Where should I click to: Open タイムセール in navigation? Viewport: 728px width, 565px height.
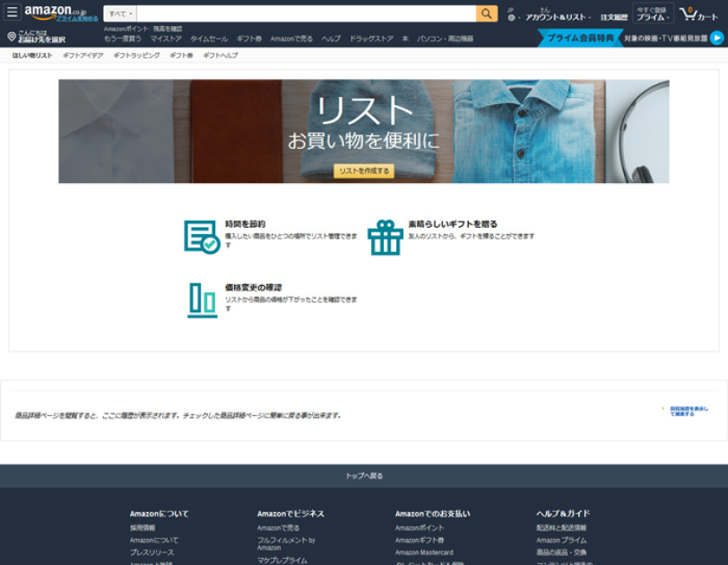209,39
